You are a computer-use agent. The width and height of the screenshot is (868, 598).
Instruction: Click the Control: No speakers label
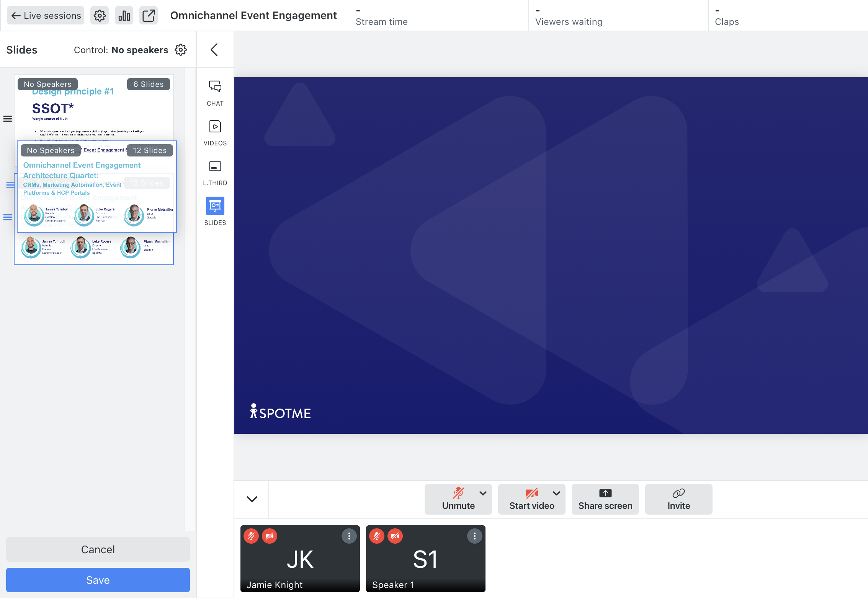tap(121, 50)
